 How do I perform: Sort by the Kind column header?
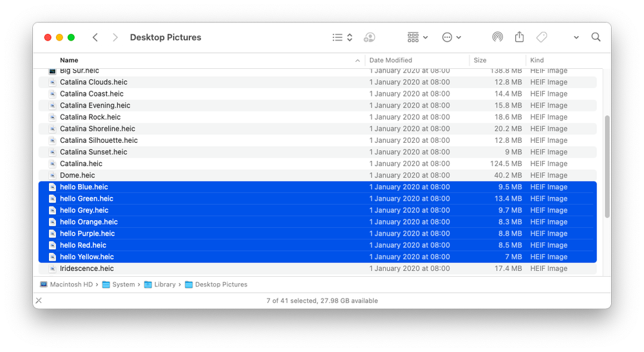point(537,60)
